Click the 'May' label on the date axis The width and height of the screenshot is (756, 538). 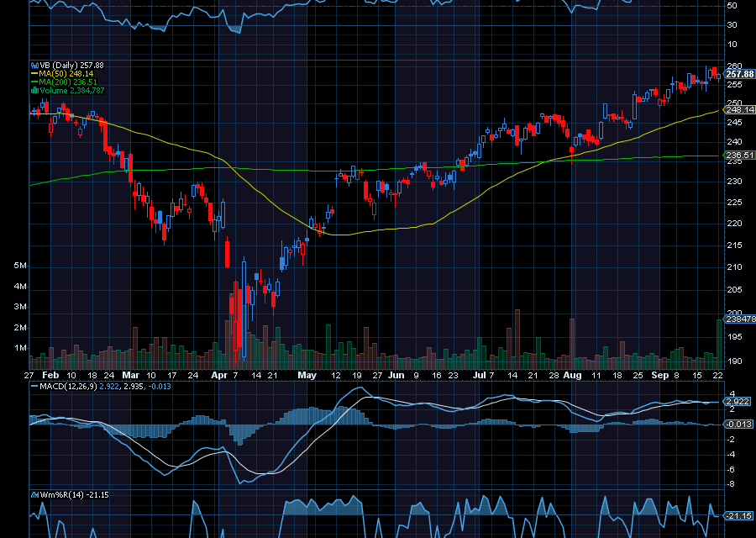coord(307,376)
